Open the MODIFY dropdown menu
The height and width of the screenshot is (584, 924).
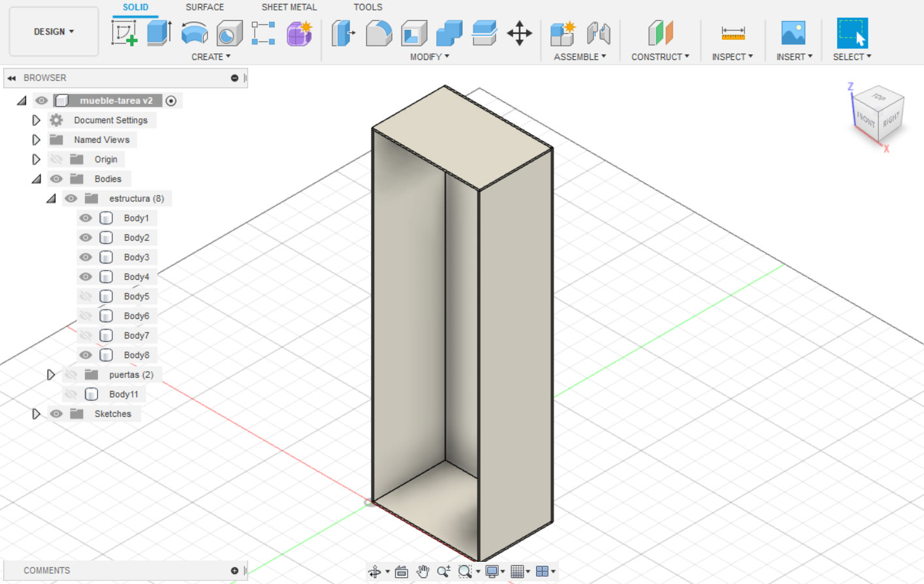pyautogui.click(x=430, y=57)
